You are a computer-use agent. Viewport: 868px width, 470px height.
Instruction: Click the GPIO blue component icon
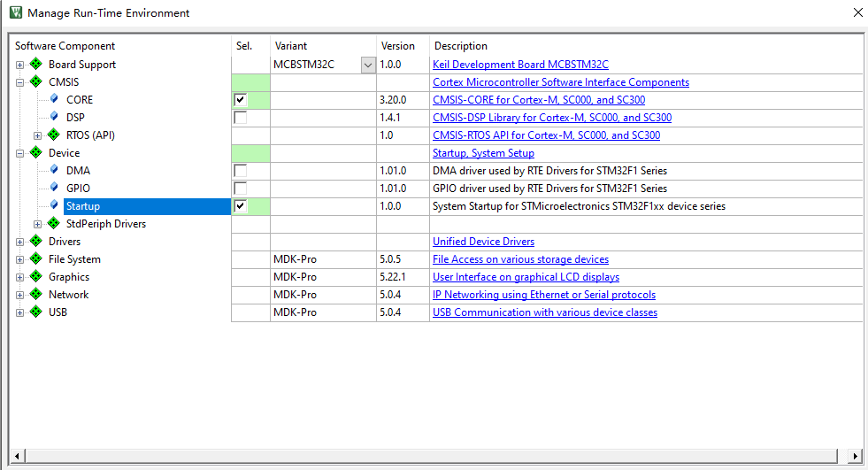54,188
